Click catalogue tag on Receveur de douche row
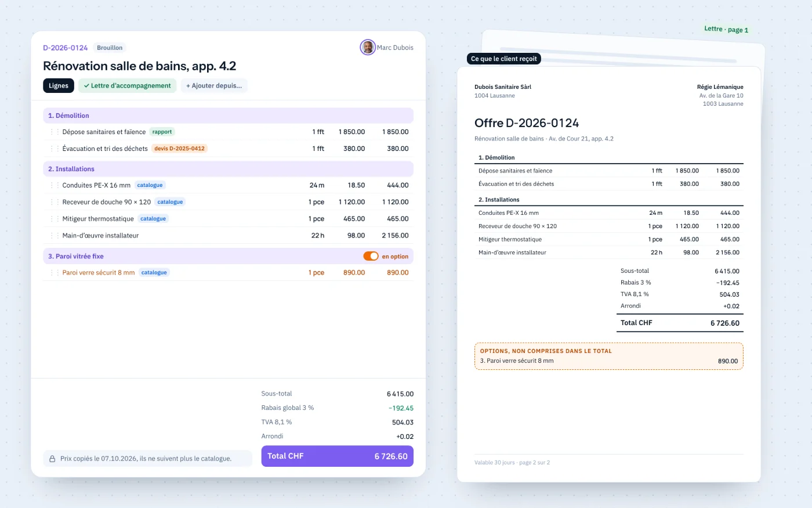Viewport: 812px width, 508px height. tap(170, 202)
